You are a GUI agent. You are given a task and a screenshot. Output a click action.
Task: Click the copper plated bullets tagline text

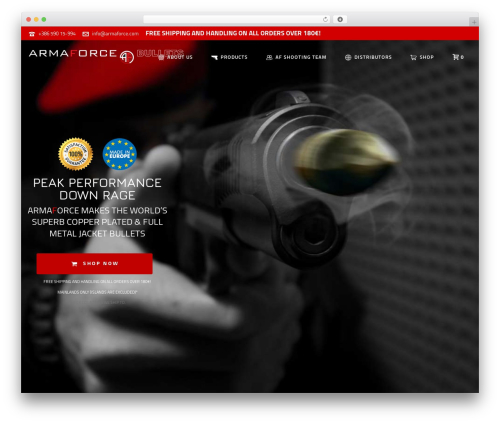coord(97,222)
